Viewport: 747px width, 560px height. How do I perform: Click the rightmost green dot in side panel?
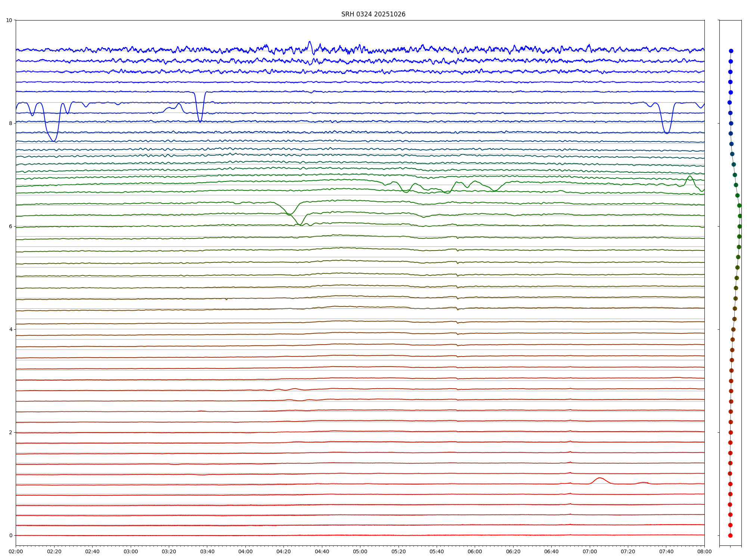click(740, 216)
